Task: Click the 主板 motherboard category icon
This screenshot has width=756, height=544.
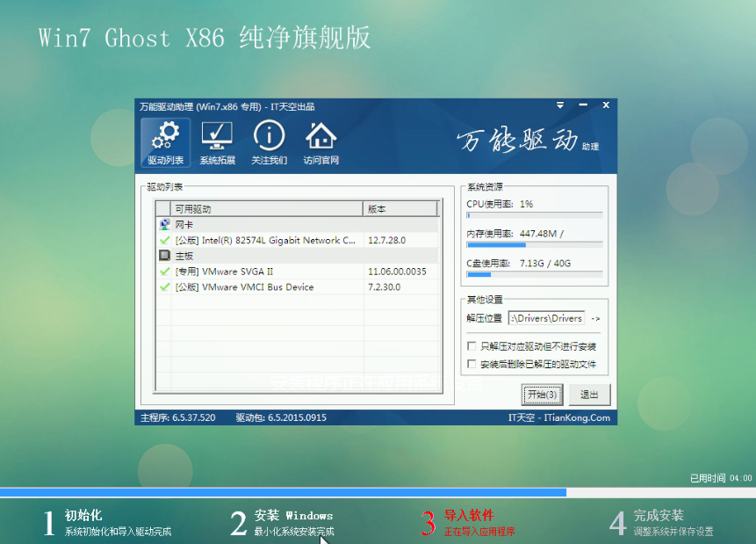Action: coord(165,256)
